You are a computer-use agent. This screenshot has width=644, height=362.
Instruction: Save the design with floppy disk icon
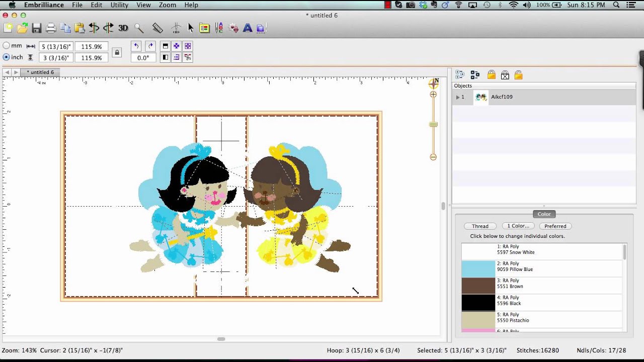36,28
